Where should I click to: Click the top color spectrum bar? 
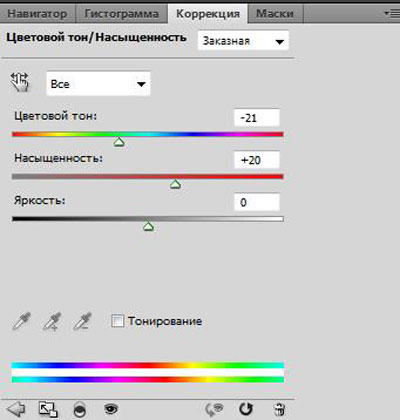[148, 365]
